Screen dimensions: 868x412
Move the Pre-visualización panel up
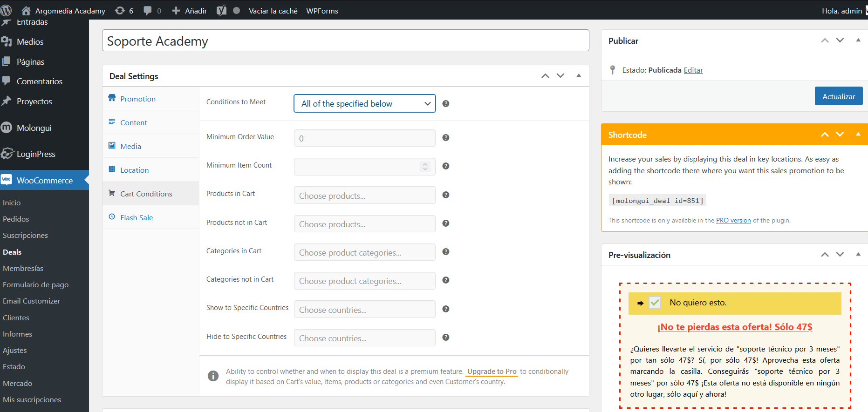coord(825,255)
